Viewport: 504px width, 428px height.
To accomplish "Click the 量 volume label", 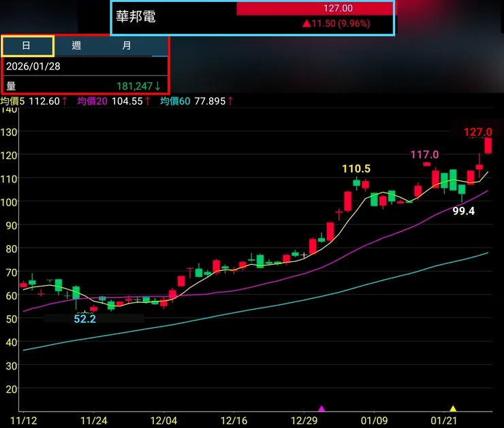I will [x=11, y=86].
